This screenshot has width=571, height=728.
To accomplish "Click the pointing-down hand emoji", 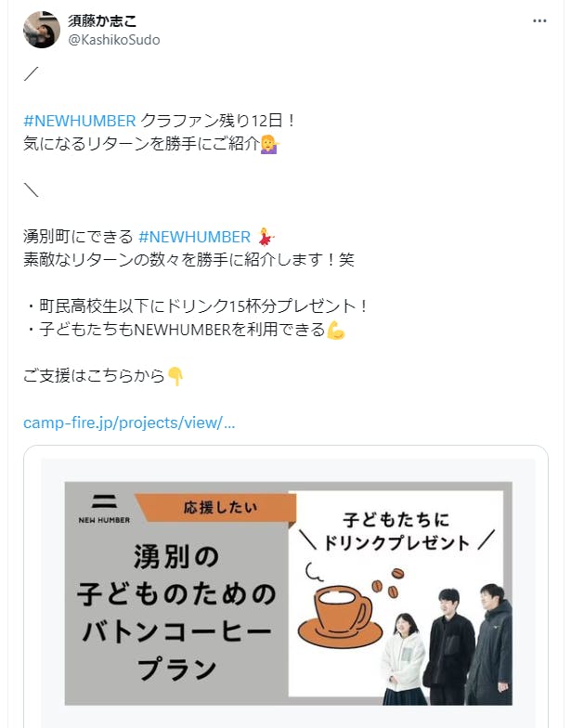I will click(175, 376).
